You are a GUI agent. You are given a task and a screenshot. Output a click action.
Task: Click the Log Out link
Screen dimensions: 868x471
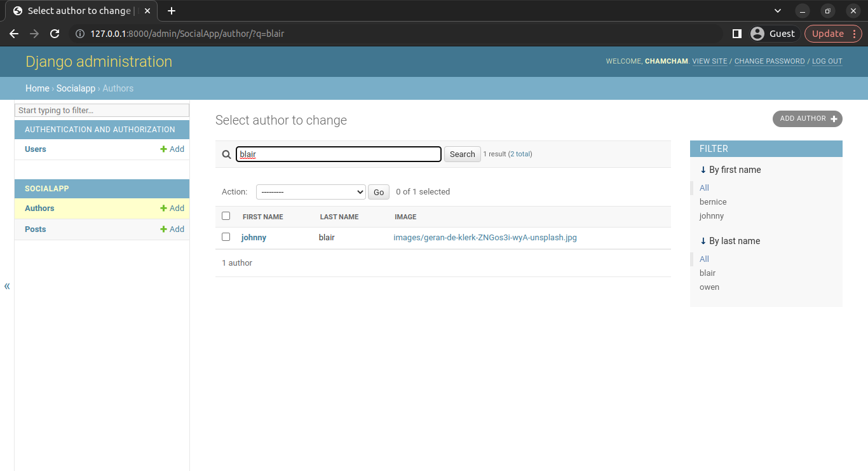[827, 62]
